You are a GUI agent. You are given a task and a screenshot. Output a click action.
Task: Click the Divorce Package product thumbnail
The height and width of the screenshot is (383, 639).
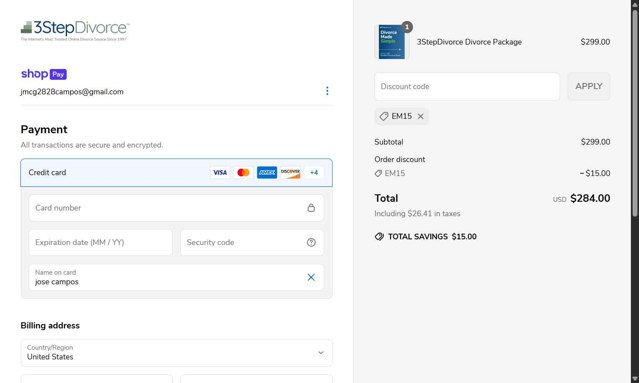pyautogui.click(x=391, y=42)
